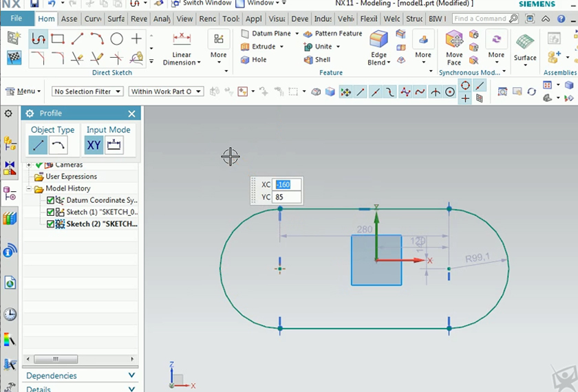Toggle the Datum Coordinate System checkbox
578x392 pixels.
point(51,201)
